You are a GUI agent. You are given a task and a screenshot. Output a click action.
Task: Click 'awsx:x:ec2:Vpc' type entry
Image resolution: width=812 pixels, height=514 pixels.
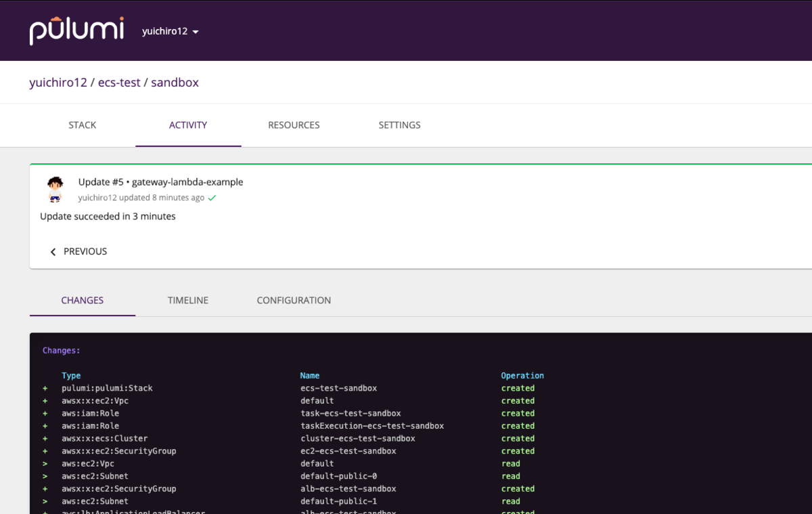95,401
